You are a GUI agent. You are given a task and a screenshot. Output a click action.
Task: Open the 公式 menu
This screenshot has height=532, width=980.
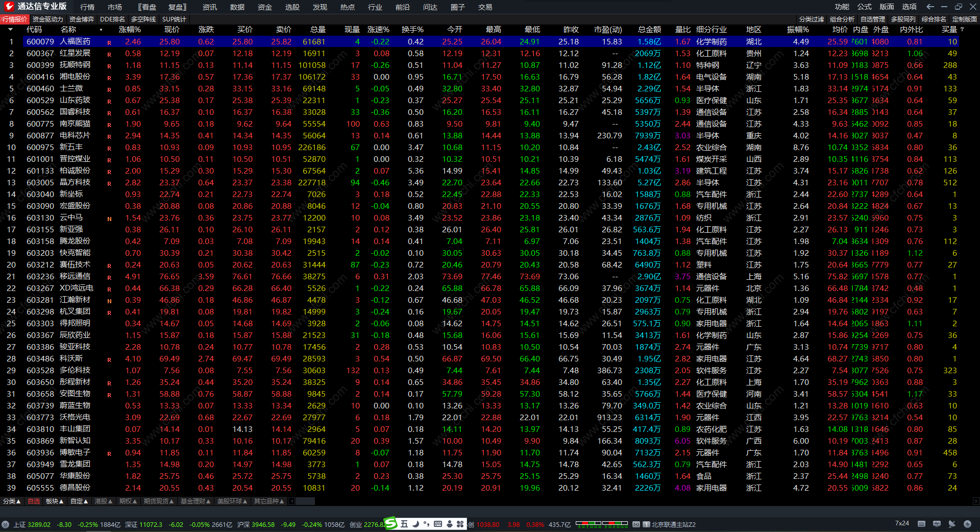tap(864, 7)
